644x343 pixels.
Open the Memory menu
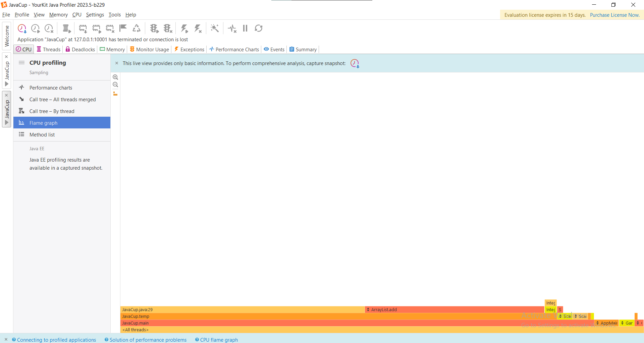tap(58, 15)
